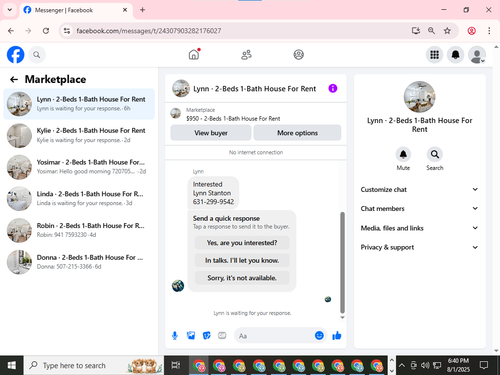
Task: Click the Facebook search magnifier icon
Action: click(37, 55)
